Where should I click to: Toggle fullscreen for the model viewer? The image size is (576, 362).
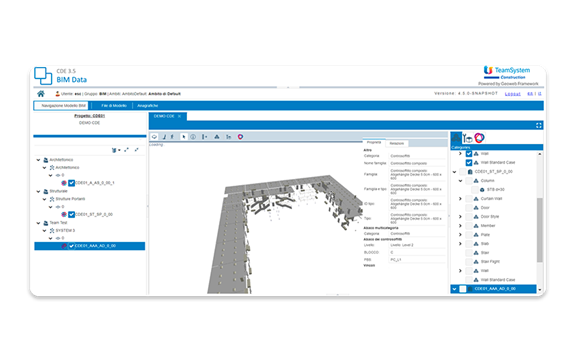(x=539, y=125)
